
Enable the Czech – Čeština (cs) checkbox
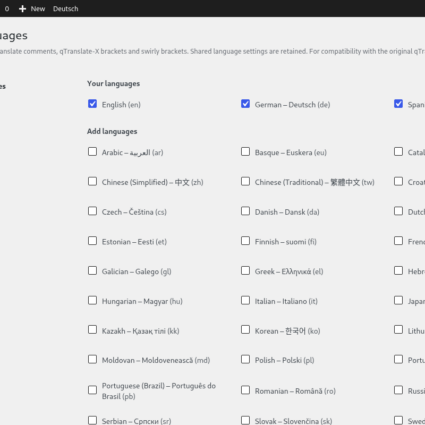coord(92,211)
